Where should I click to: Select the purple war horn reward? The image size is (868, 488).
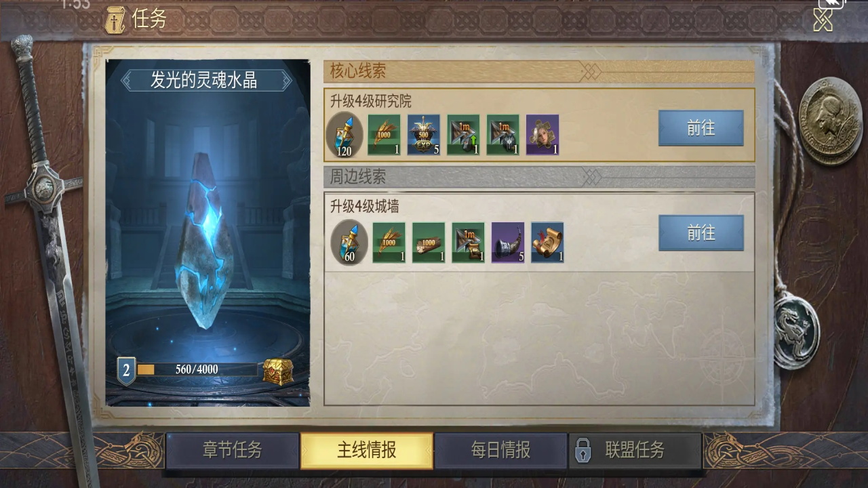[508, 243]
